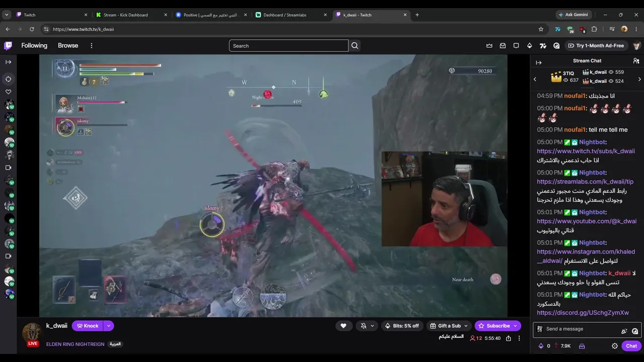Open the Prime Loot crown icon

tap(489, 46)
